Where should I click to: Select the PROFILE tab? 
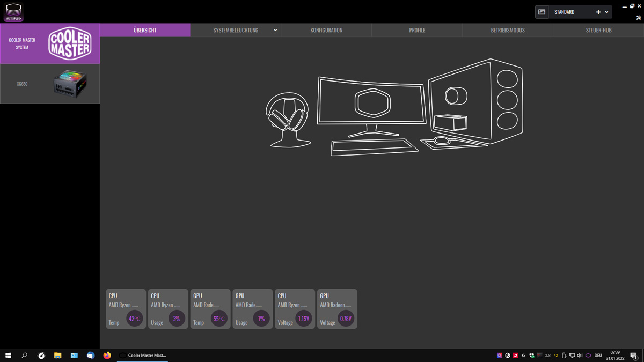pyautogui.click(x=417, y=30)
